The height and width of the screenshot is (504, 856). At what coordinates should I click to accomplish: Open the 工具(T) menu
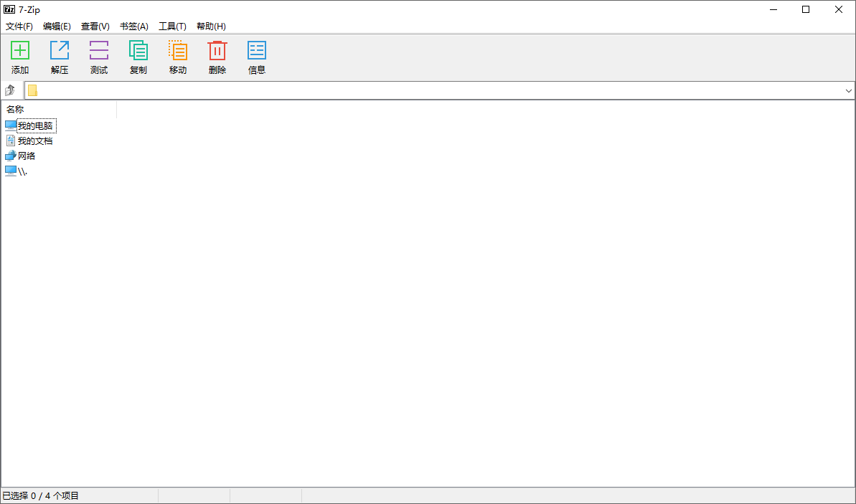point(172,27)
